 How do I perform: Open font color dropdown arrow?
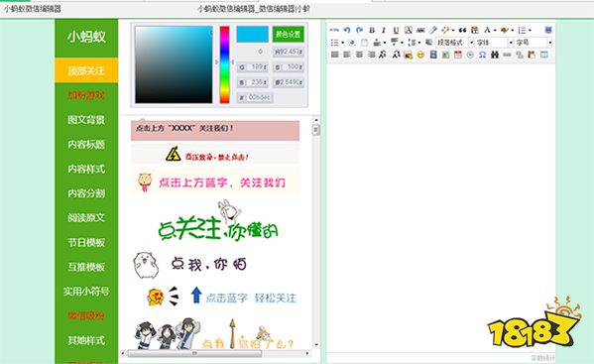coord(495,31)
